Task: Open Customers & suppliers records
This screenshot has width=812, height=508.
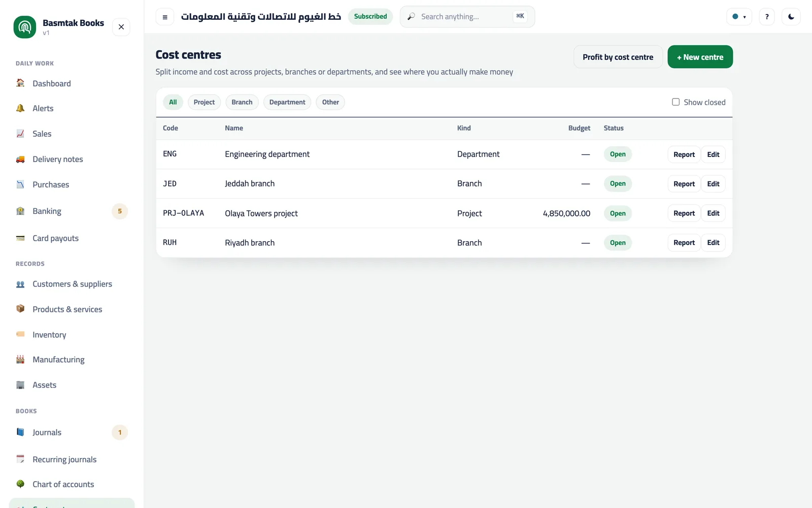Action: (72, 284)
